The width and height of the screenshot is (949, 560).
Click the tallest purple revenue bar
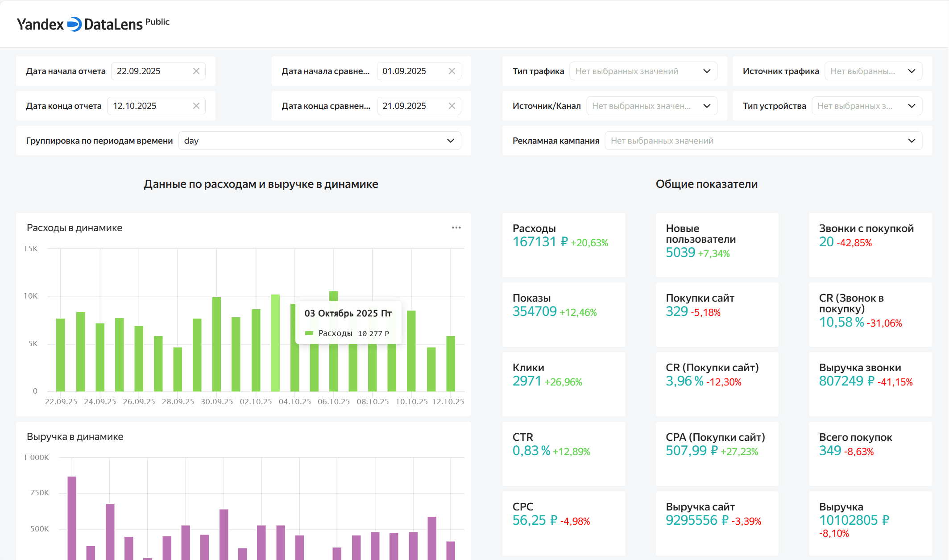coord(72,518)
